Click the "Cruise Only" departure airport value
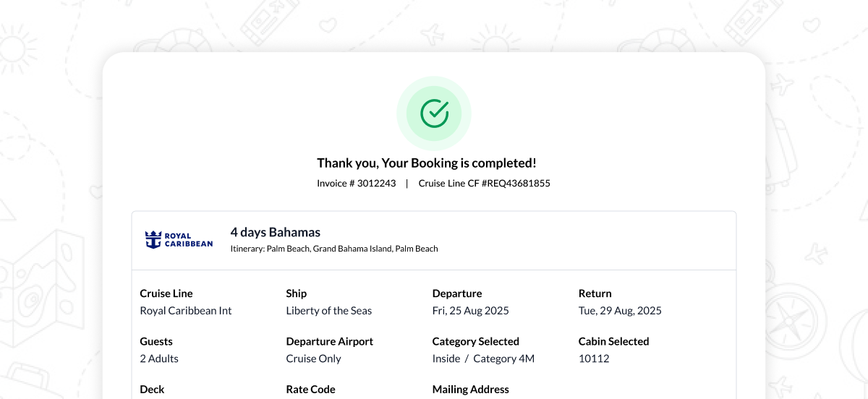 [313, 359]
